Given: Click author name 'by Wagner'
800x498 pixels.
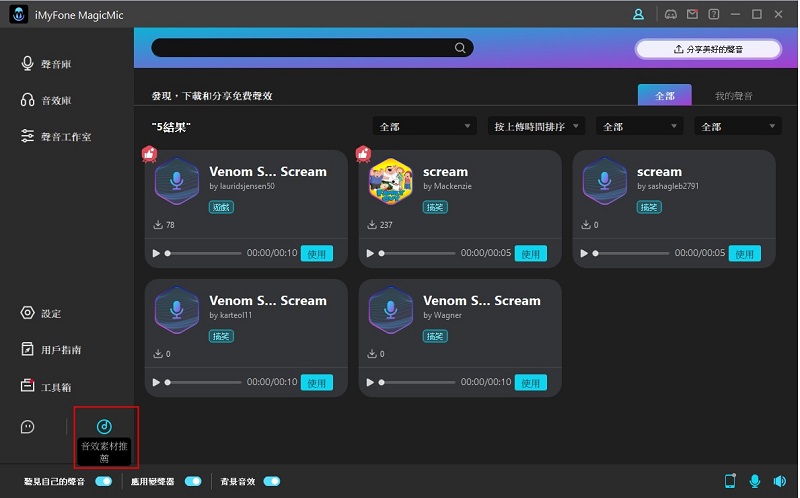Looking at the screenshot, I should point(442,315).
